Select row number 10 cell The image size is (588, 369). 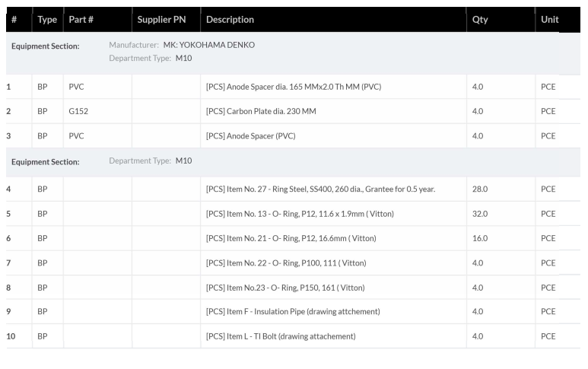pos(11,336)
